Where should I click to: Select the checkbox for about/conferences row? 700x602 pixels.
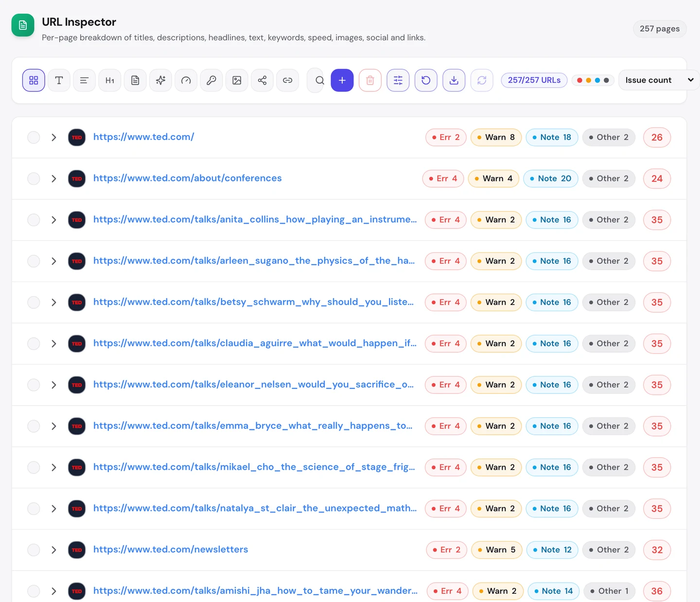[x=34, y=178]
